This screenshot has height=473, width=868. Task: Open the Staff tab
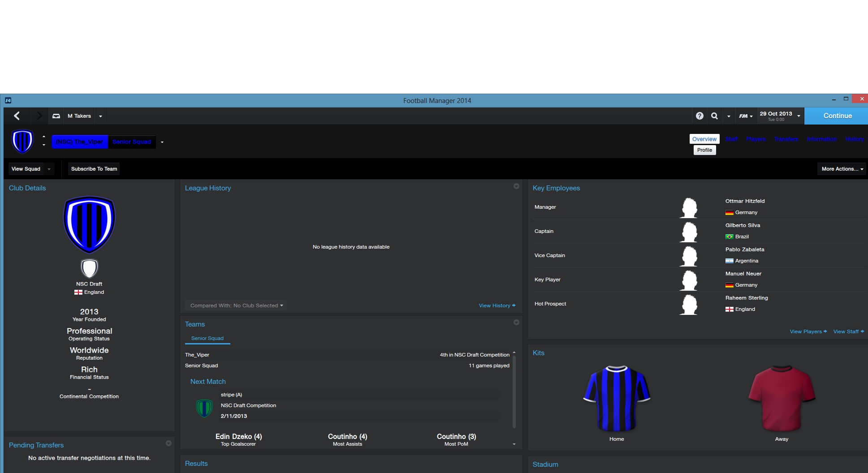(x=731, y=139)
